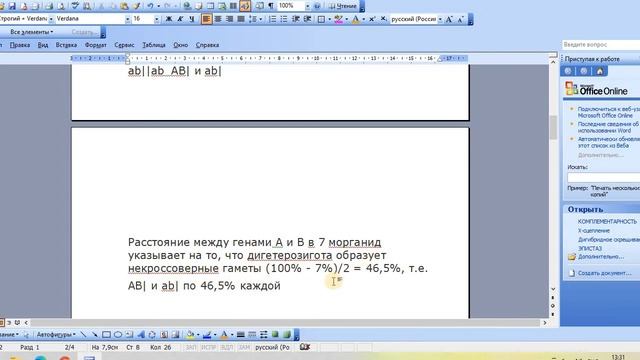This screenshot has height=360, width=640.
Task: Apply the text highlight color
Action: (x=338, y=19)
